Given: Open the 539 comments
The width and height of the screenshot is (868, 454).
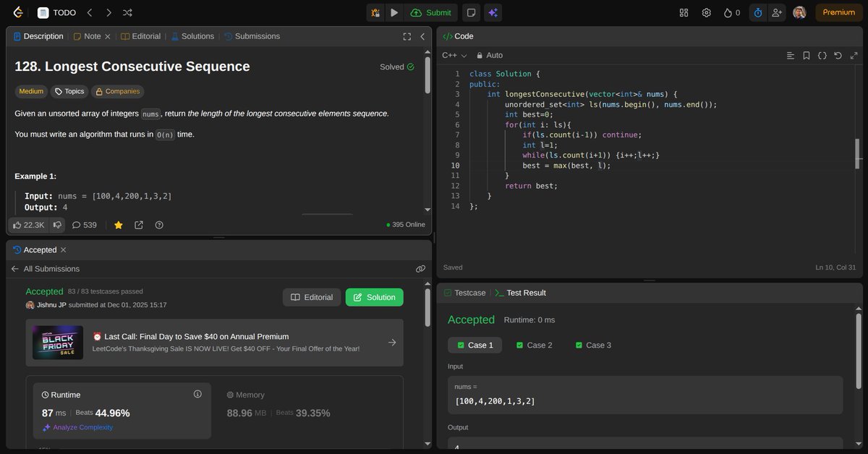Looking at the screenshot, I should tap(85, 225).
